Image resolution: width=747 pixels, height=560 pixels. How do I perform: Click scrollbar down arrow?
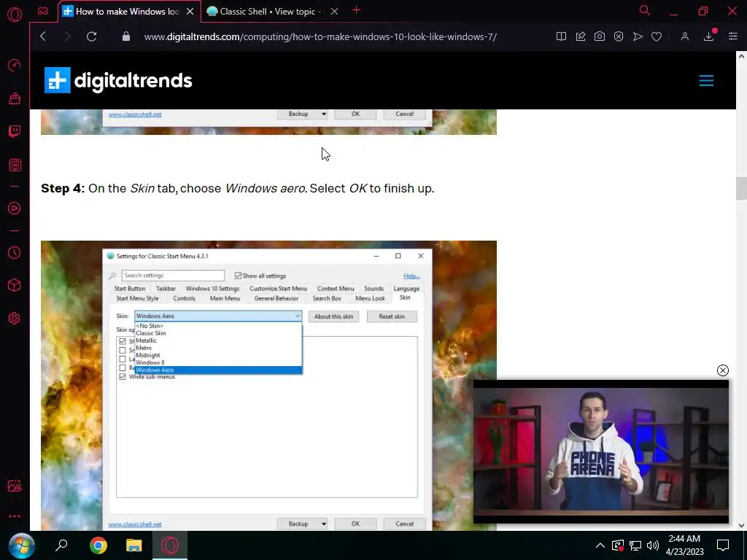click(x=741, y=525)
